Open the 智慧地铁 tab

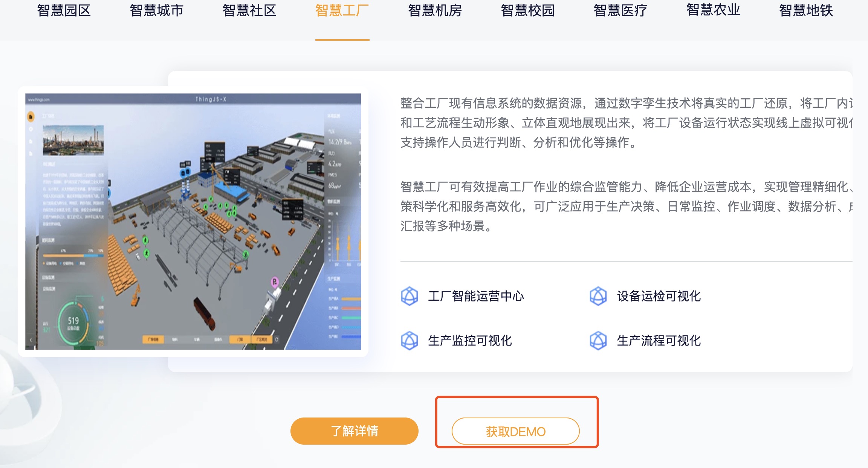pos(806,11)
